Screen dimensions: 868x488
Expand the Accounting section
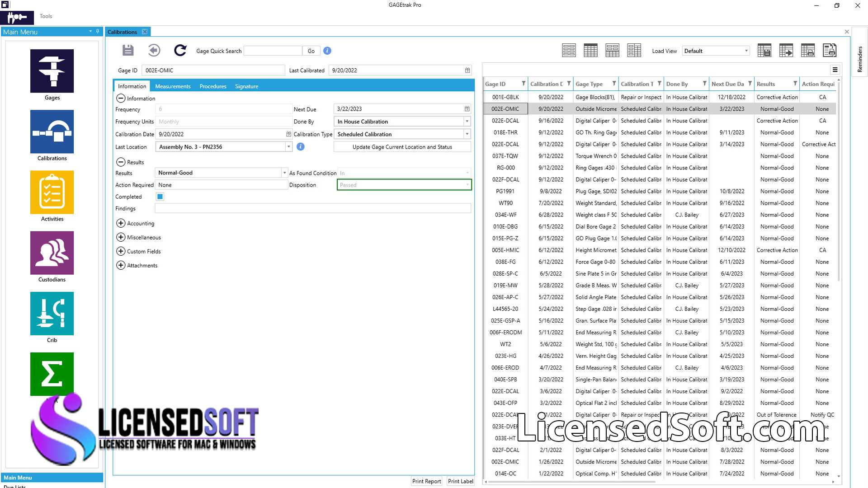pos(121,223)
